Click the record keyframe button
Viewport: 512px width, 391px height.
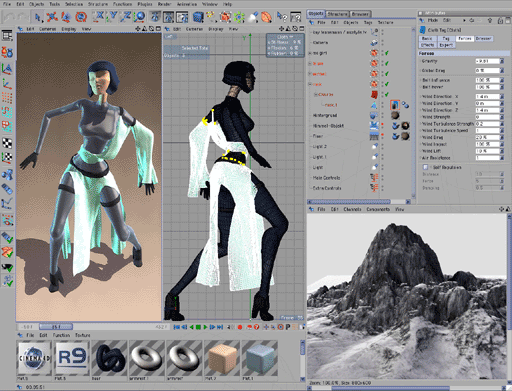tap(240, 327)
